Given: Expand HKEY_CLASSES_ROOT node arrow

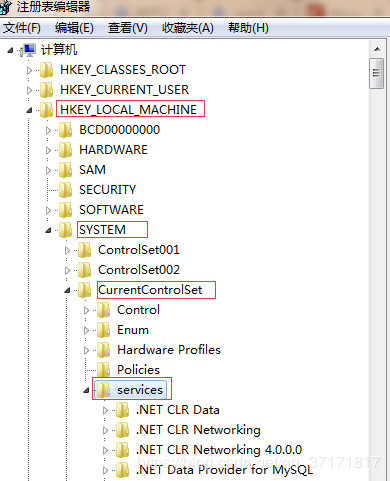Looking at the screenshot, I should (29, 70).
